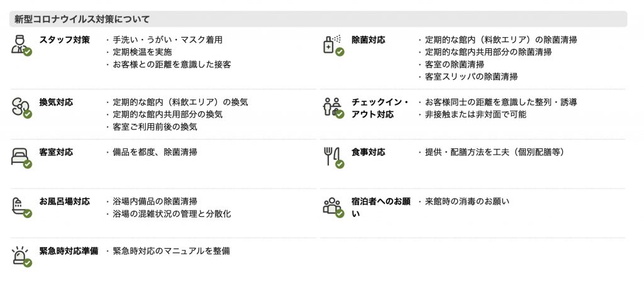Click the 定期検温を実施 item text
Viewport: 644px width, 286px height.
click(142, 52)
